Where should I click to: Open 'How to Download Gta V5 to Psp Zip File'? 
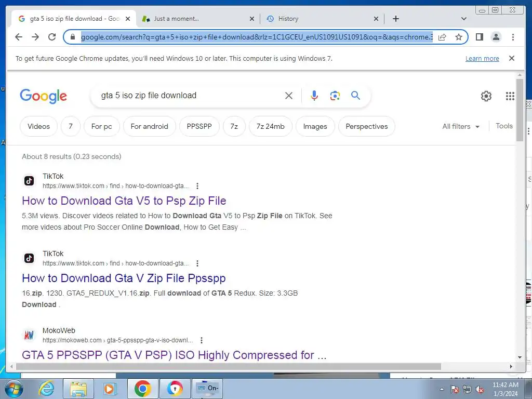pos(124,201)
